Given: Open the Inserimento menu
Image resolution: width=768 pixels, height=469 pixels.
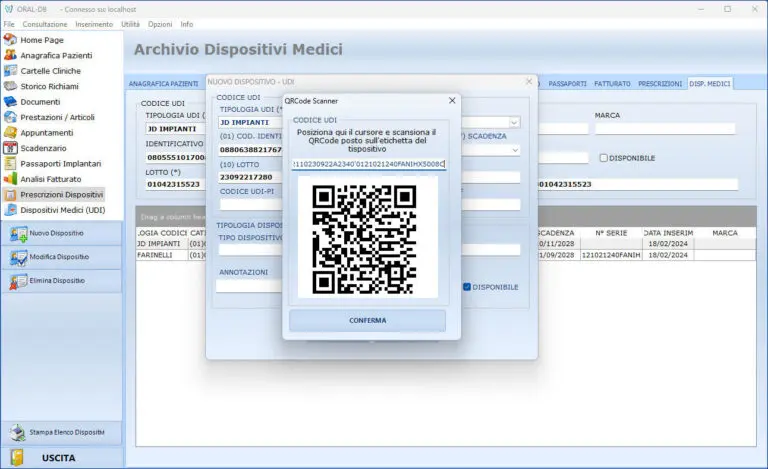Looking at the screenshot, I should click(94, 24).
